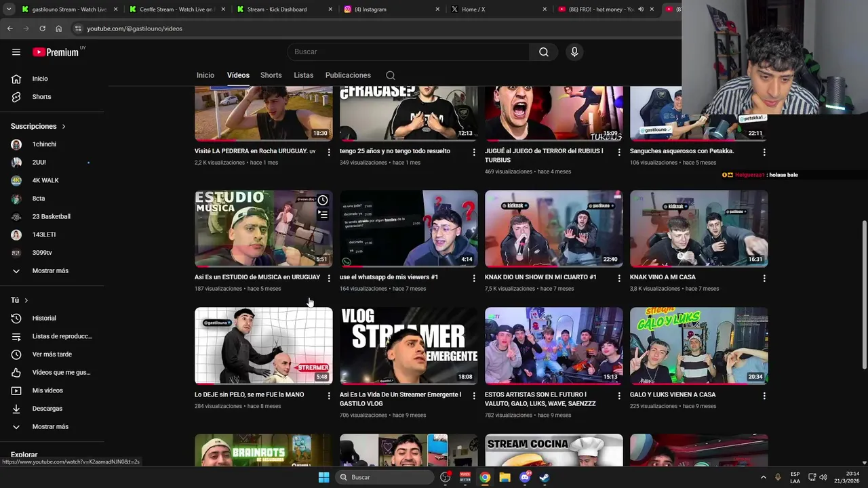Screen dimensions: 868x488
Task: Open Ver más tarde
Action: [52, 354]
